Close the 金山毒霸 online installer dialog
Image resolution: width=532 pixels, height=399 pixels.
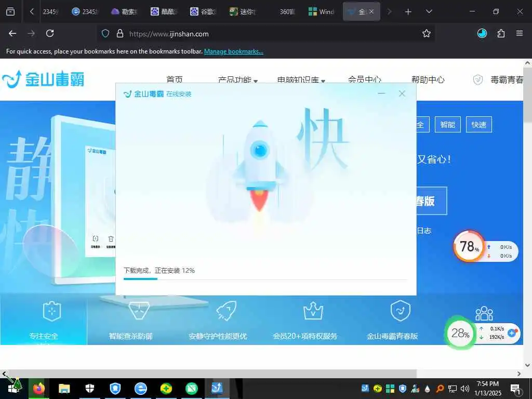pos(402,94)
